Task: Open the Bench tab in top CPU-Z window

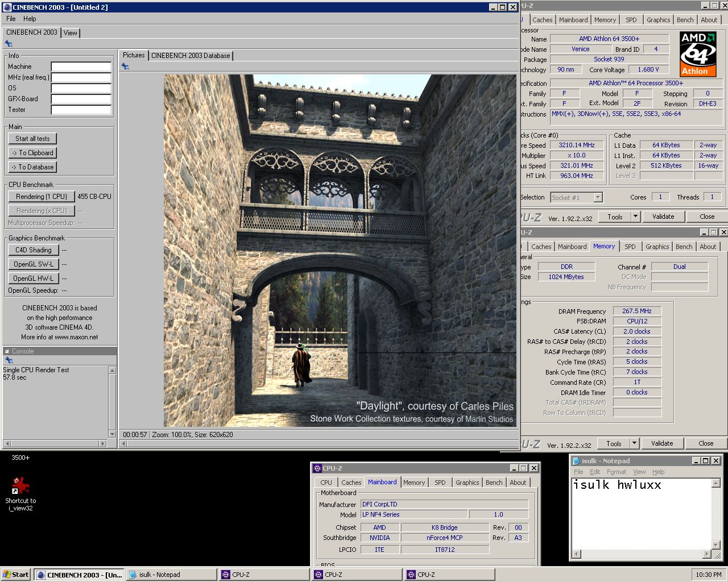Action: tap(685, 20)
